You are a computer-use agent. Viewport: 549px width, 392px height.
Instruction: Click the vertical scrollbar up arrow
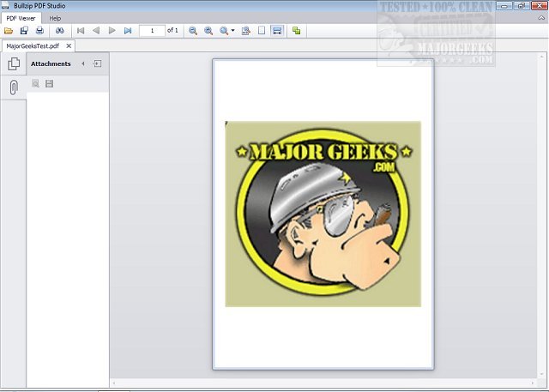(x=541, y=57)
